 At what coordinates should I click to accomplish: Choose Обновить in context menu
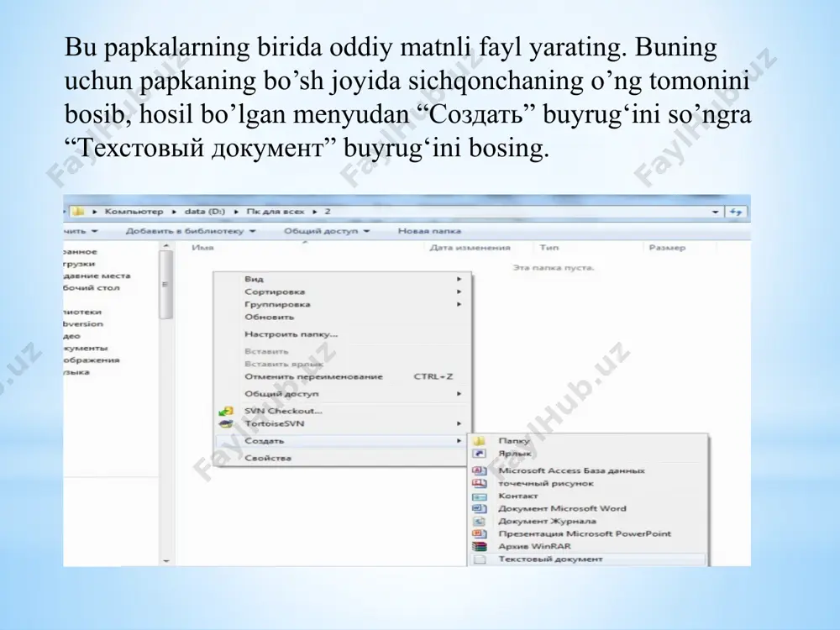[x=343, y=318]
